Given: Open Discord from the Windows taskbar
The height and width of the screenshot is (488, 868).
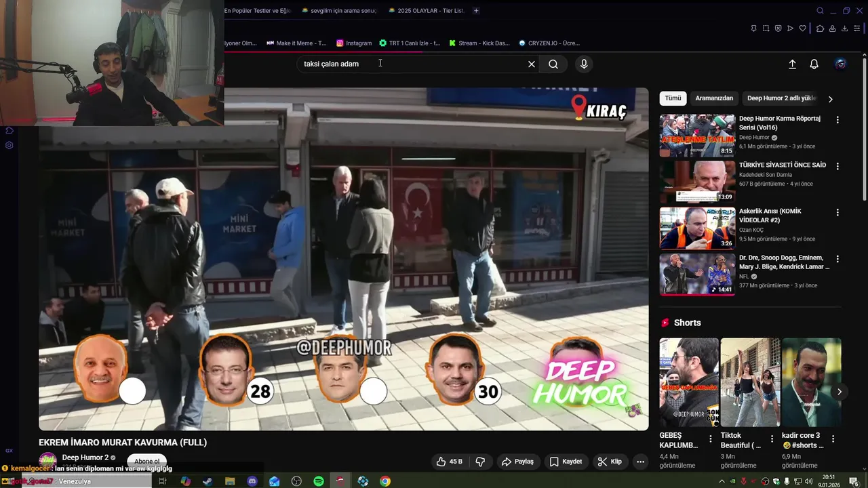Looking at the screenshot, I should [x=252, y=481].
